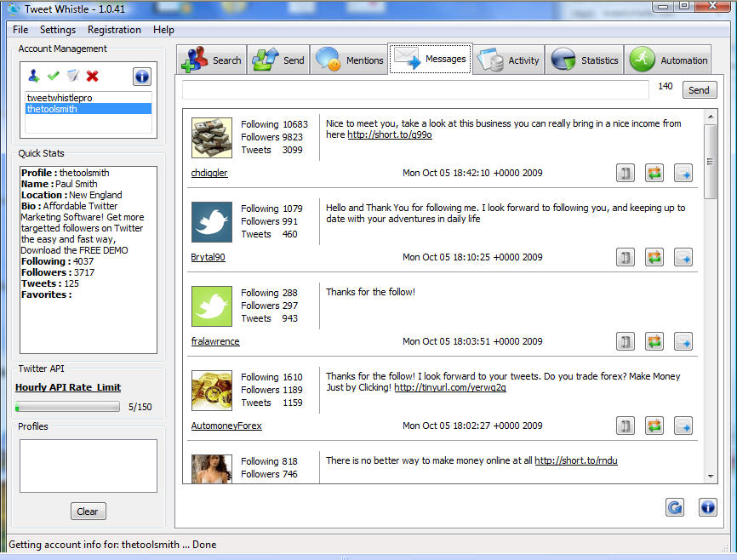737x560 pixels.
Task: Click the messages scrollbar up arrow
Action: tap(711, 116)
